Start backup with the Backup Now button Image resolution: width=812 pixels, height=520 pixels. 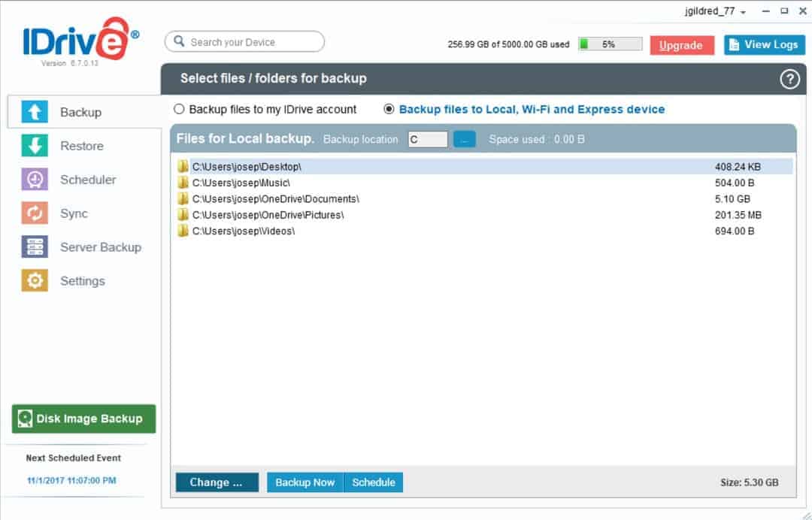coord(304,482)
